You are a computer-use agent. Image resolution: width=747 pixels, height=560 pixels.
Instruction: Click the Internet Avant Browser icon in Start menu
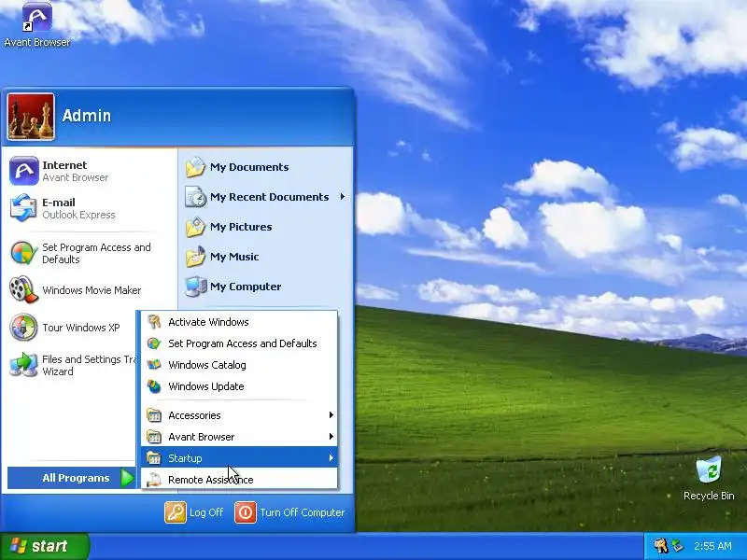[24, 171]
